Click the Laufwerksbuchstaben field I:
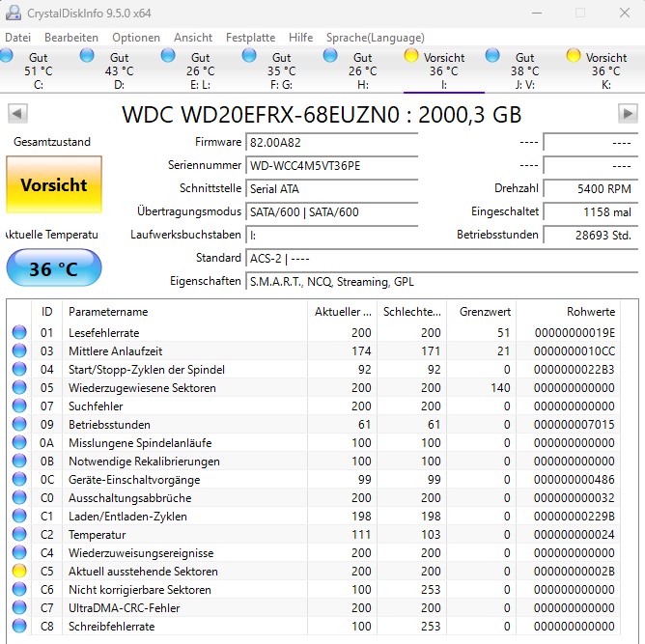The height and width of the screenshot is (644, 645). tap(331, 235)
